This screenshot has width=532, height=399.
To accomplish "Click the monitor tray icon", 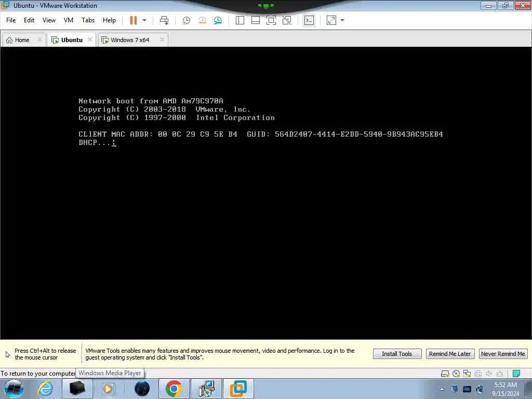I will pyautogui.click(x=467, y=389).
